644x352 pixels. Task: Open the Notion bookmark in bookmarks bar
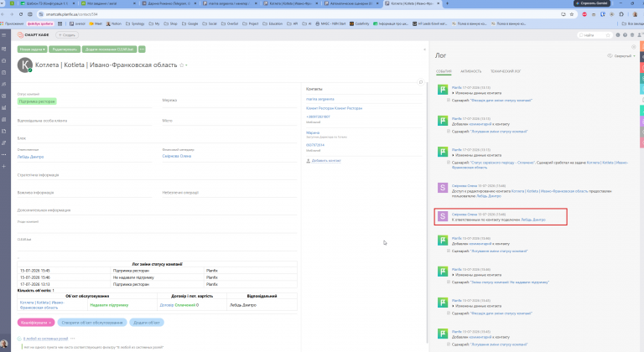tap(114, 23)
